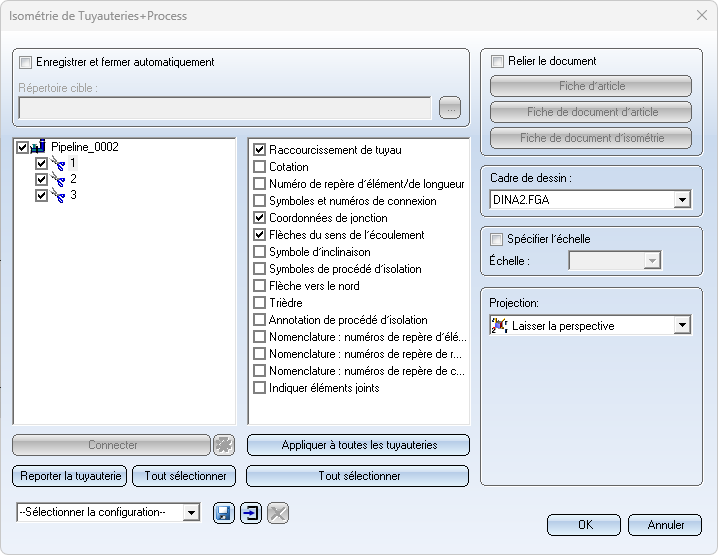
Task: Enable Indiquer éléments joints
Action: click(260, 387)
